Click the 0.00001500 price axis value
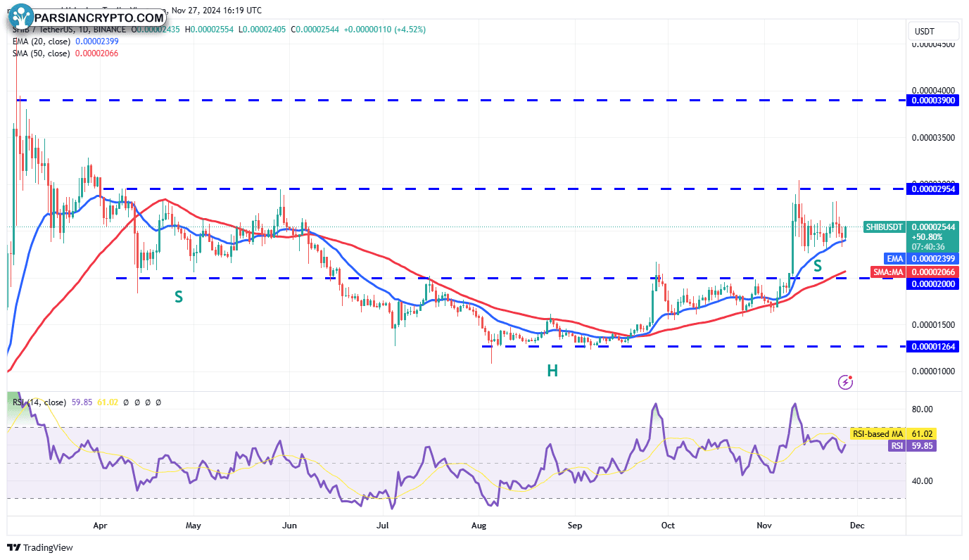 click(932, 325)
